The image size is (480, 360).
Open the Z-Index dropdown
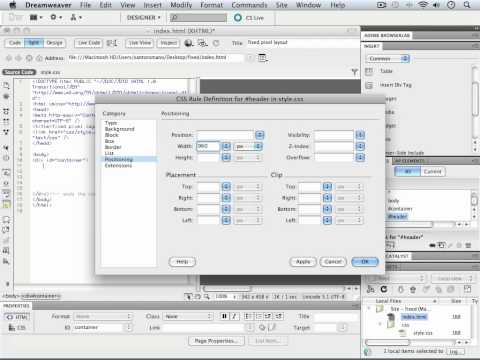click(360, 146)
